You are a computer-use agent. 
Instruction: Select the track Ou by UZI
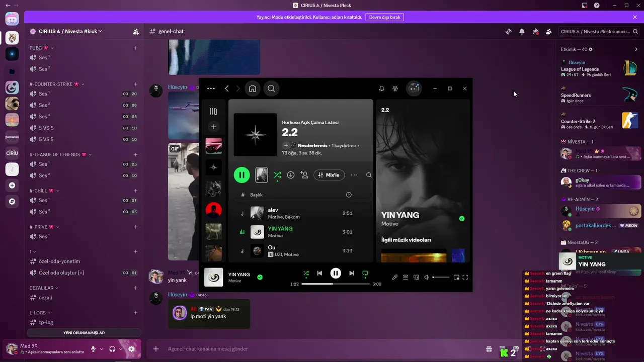click(x=301, y=250)
